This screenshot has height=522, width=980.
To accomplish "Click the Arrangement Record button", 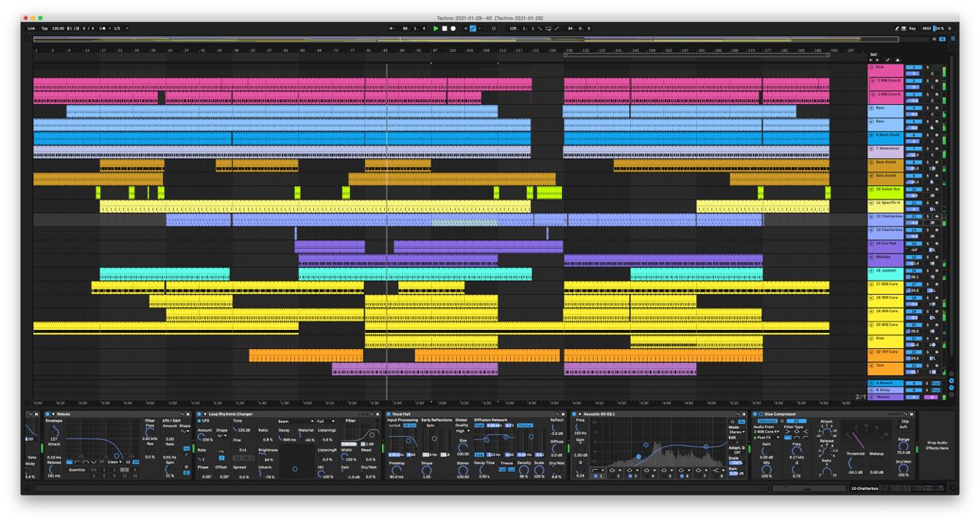I will point(453,28).
